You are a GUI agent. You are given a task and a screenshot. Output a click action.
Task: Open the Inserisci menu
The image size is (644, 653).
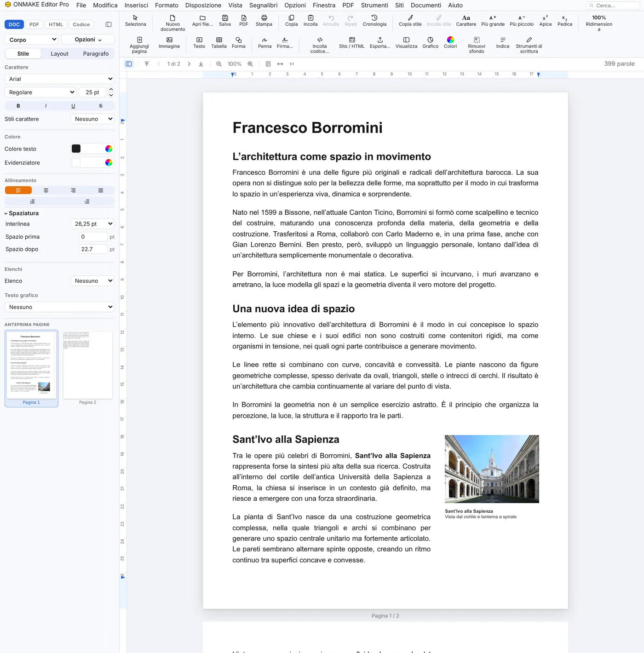pos(136,5)
